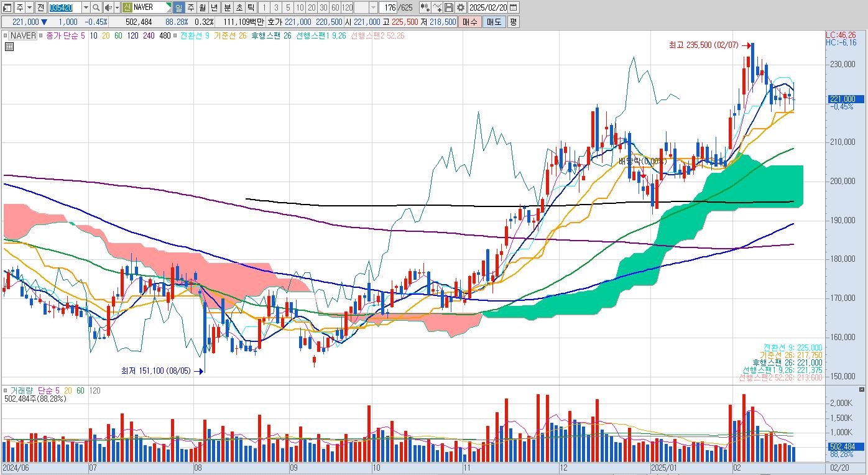This screenshot has height=475, width=868.
Task: Click the window layout icon at top-left
Action: [x=7, y=7]
